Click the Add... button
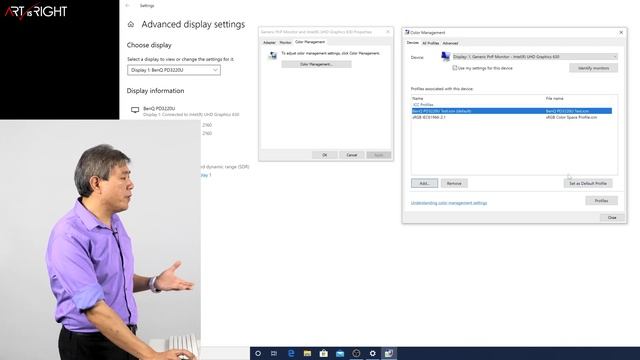The width and height of the screenshot is (640, 360). [x=424, y=183]
